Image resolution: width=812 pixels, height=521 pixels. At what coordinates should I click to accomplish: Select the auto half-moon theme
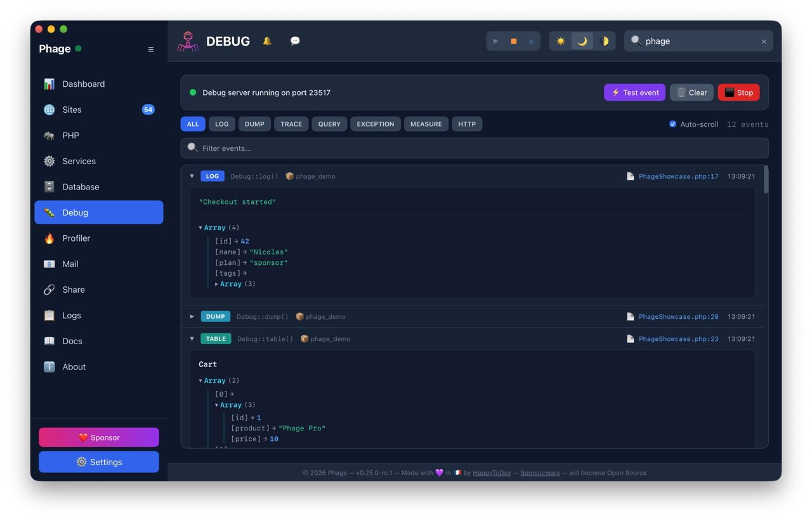[604, 41]
